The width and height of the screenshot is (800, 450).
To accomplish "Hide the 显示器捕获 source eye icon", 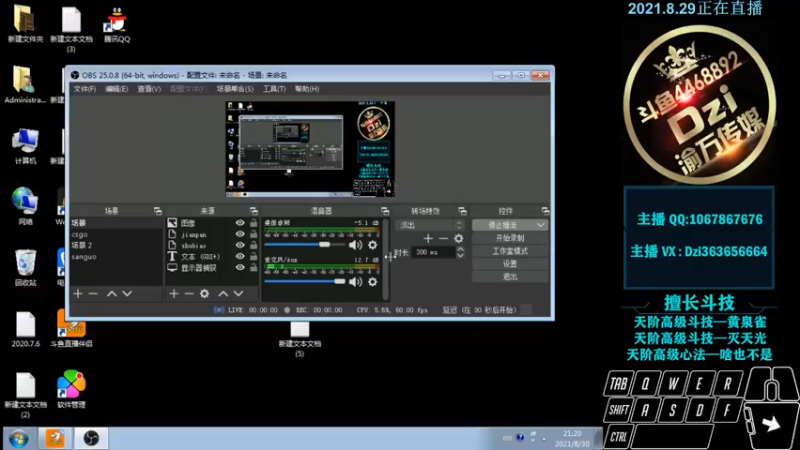I will pos(240,267).
